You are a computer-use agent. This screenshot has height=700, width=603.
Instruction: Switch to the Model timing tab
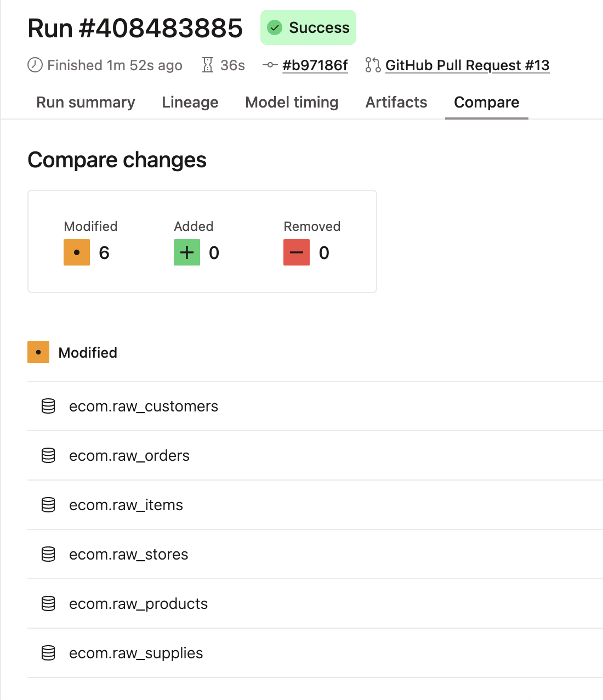click(292, 102)
